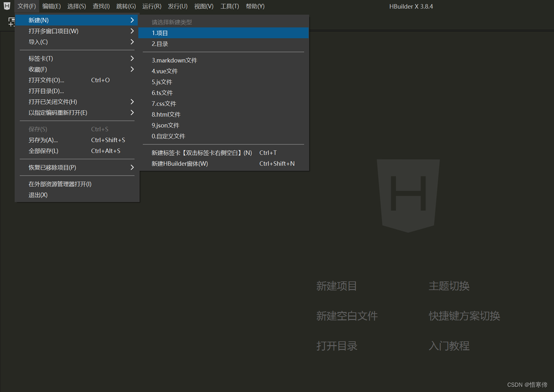Choose 新建HBuilder窗体(W) entry
The width and height of the screenshot is (554, 392).
(x=223, y=163)
